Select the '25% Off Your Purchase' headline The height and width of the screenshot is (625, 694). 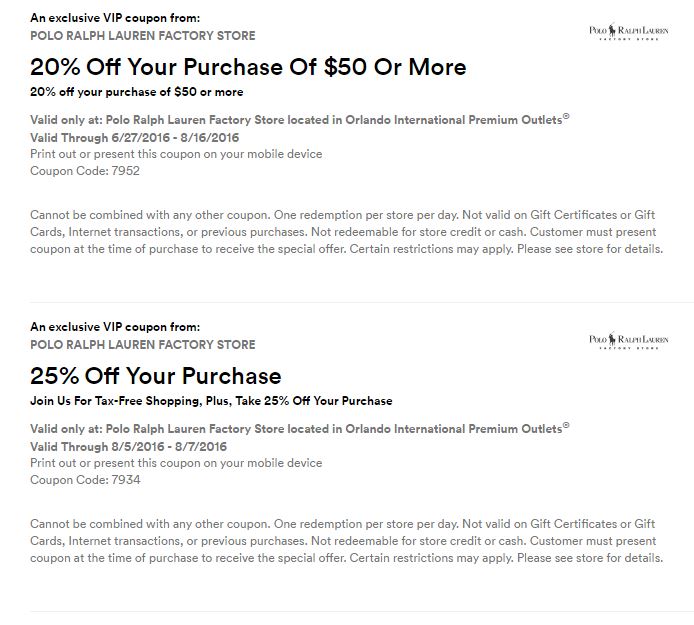tap(156, 376)
